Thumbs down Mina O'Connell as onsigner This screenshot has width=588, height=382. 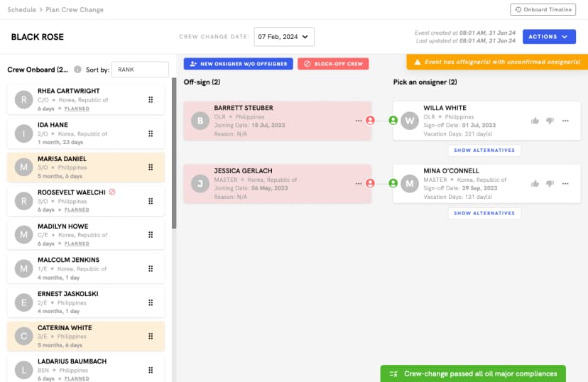[x=550, y=183]
